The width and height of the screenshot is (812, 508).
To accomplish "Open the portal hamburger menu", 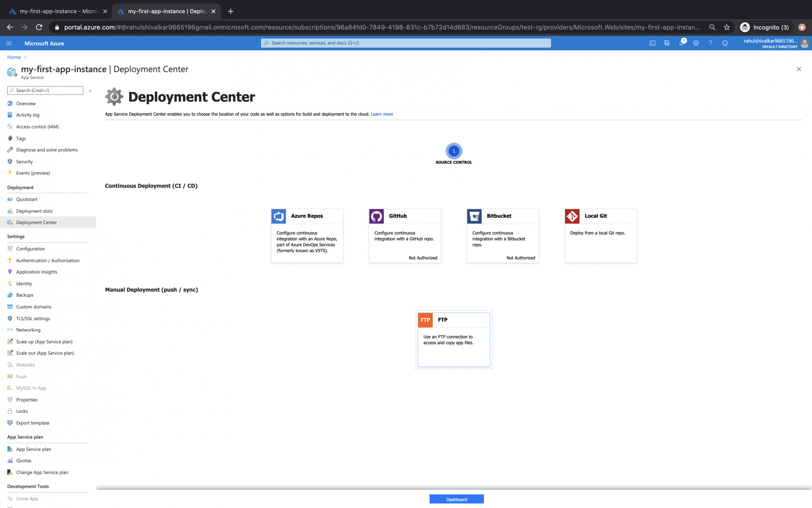I will (x=9, y=43).
